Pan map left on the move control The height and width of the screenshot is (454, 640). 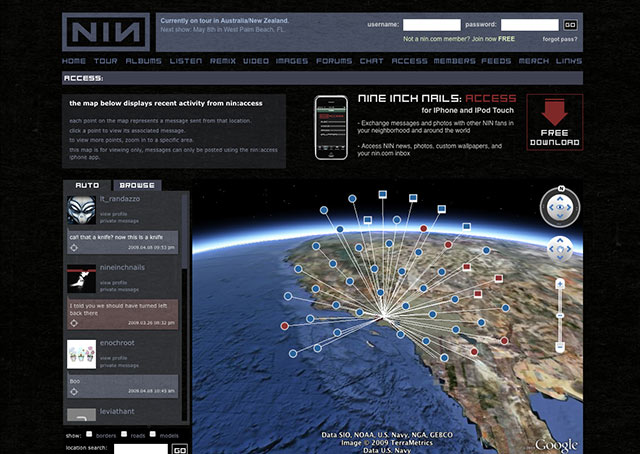[551, 249]
